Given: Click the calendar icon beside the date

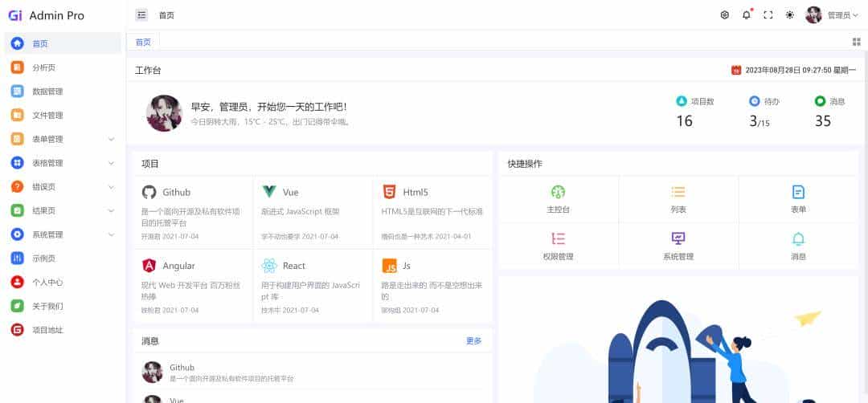Looking at the screenshot, I should click(736, 70).
